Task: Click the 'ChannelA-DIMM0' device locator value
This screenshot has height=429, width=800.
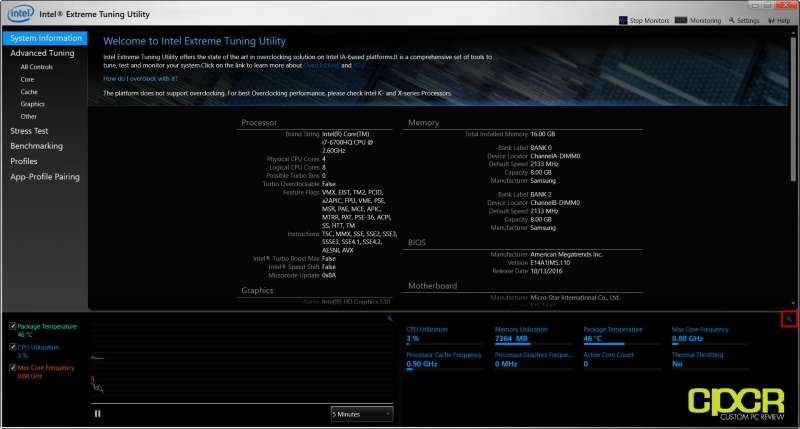Action: pos(555,157)
